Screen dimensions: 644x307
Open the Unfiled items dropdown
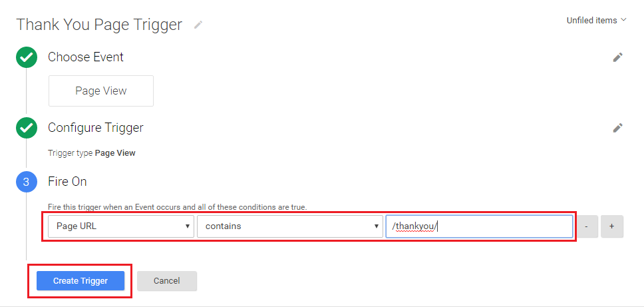coord(596,21)
